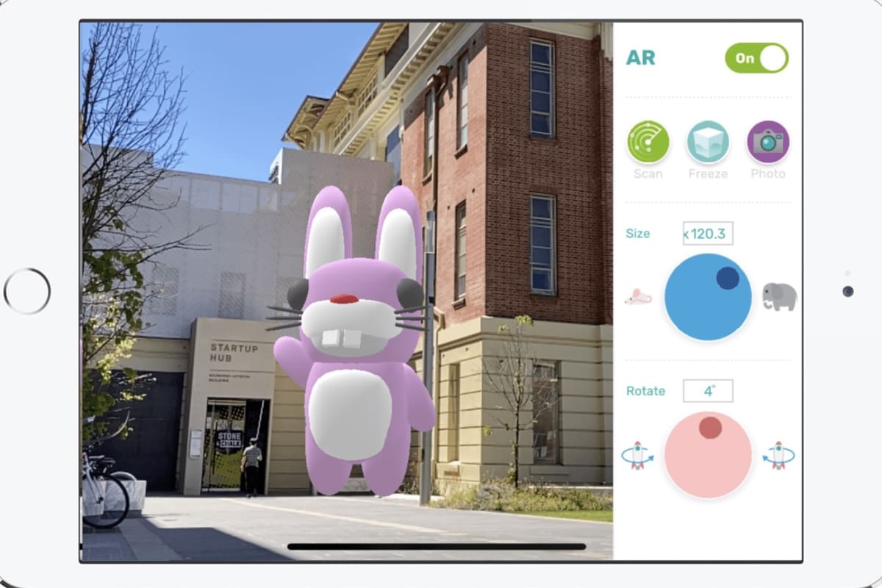882x588 pixels.
Task: Turn off the AR On switch
Action: [x=756, y=58]
